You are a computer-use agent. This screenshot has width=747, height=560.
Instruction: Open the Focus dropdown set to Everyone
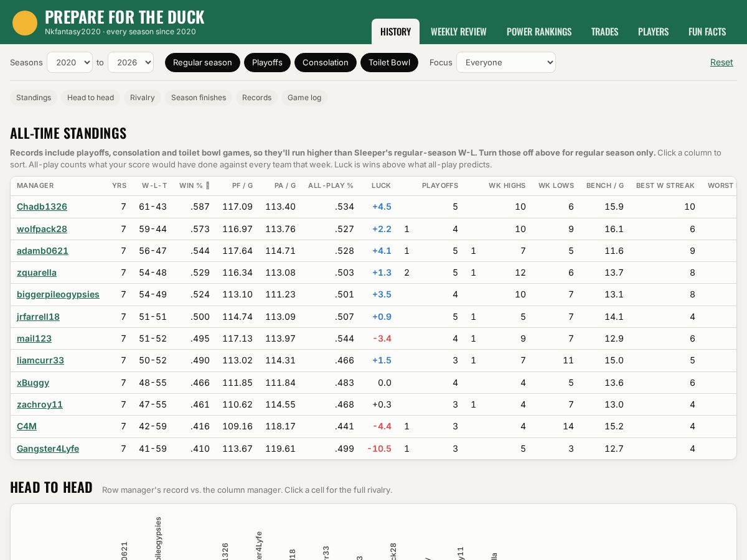(506, 62)
